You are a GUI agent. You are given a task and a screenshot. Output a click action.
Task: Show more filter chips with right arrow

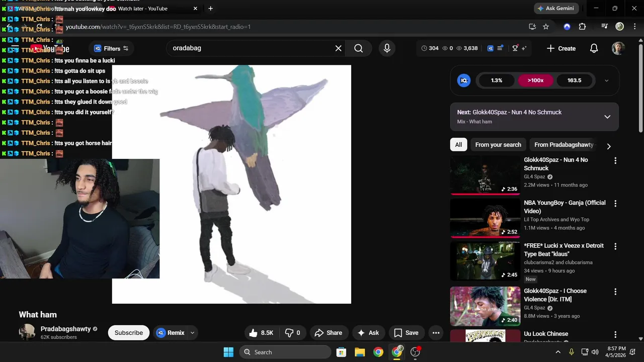[x=609, y=146]
